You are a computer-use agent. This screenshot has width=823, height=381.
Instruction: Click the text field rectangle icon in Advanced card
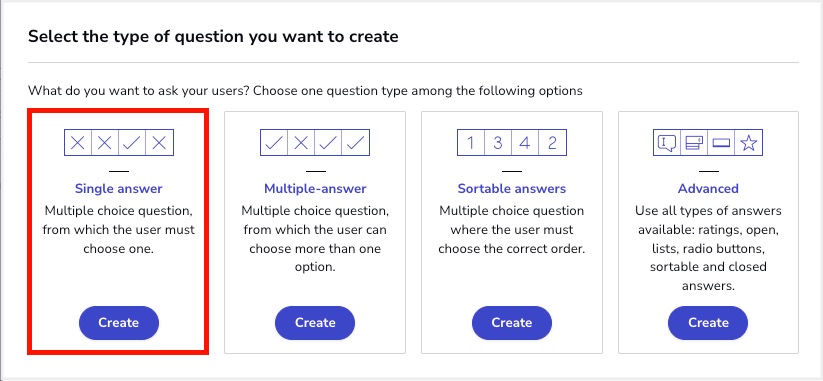[722, 143]
